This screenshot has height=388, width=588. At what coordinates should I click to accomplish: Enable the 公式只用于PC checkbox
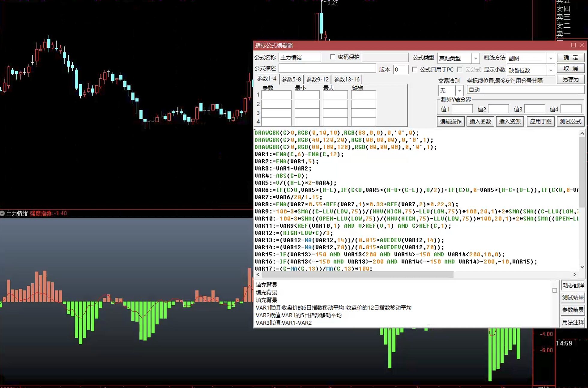point(415,70)
